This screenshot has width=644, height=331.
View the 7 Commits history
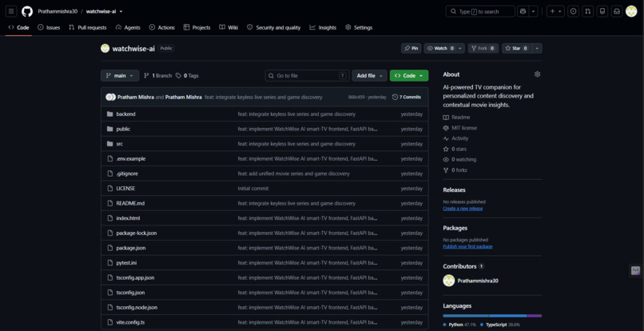click(407, 97)
